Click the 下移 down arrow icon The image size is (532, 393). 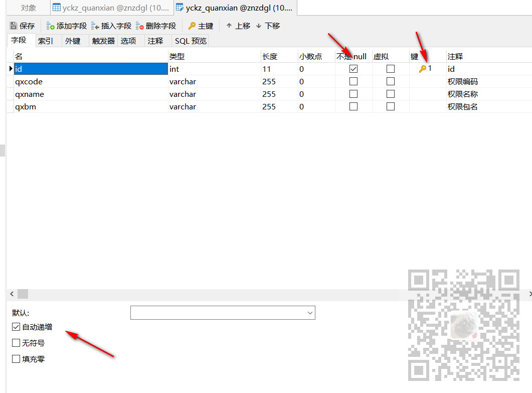259,26
